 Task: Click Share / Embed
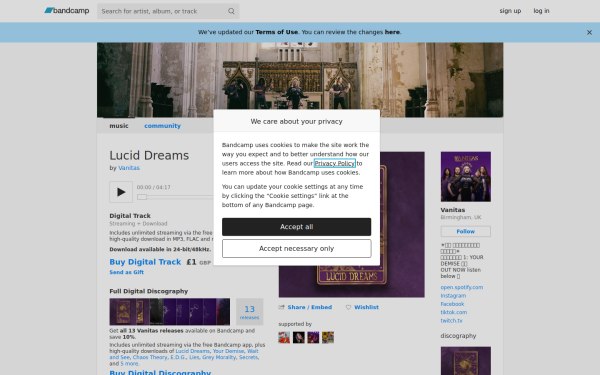[310, 307]
